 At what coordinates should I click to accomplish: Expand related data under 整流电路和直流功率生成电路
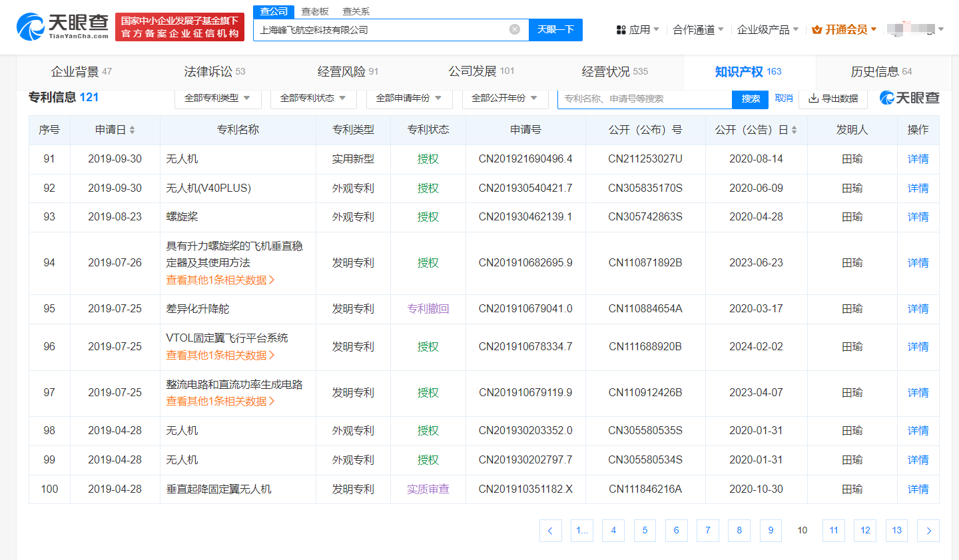(220, 402)
